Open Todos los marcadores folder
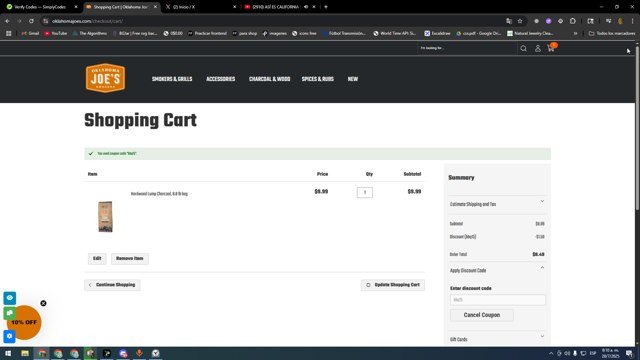Viewport: 640px width, 360px height. (x=612, y=33)
